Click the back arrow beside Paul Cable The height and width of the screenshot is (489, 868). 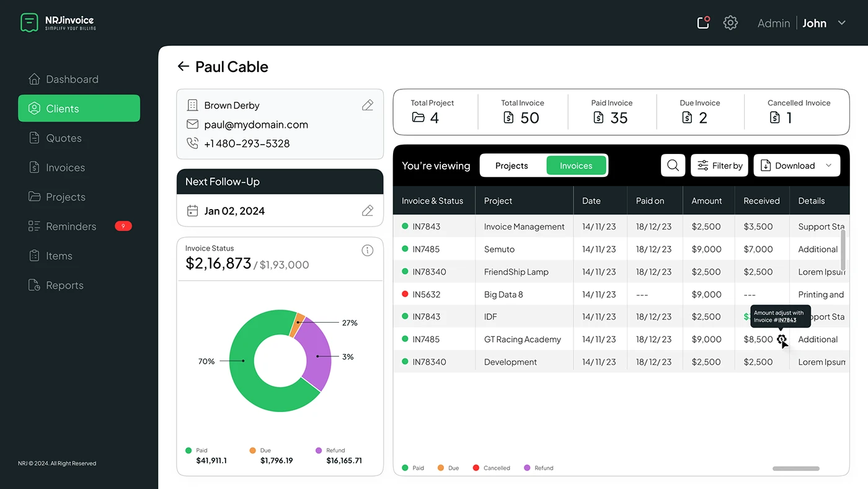(x=183, y=66)
